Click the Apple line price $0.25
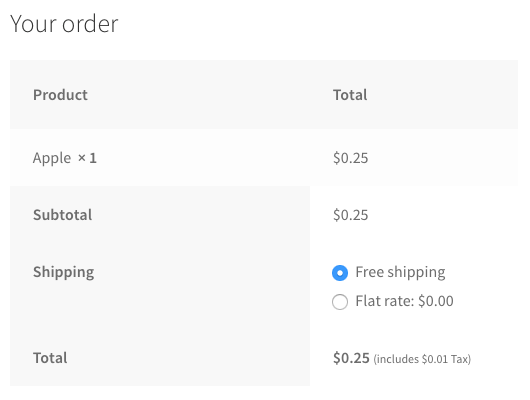530x400 pixels. point(351,158)
